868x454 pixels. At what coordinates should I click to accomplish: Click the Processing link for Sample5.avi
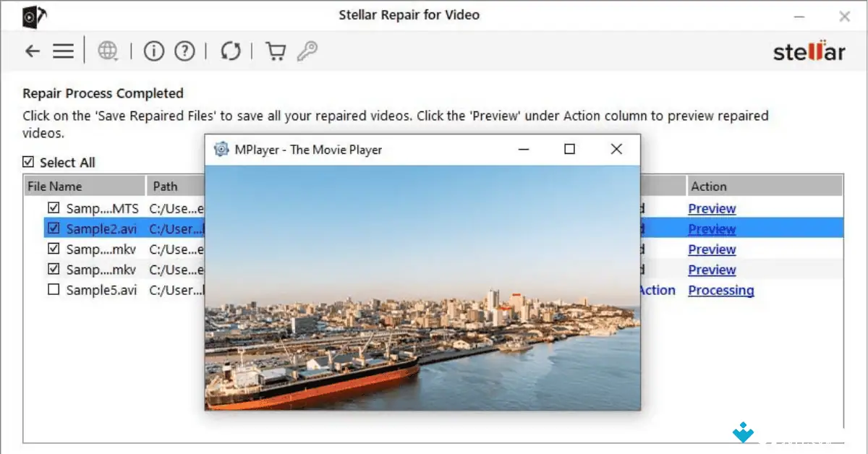720,290
